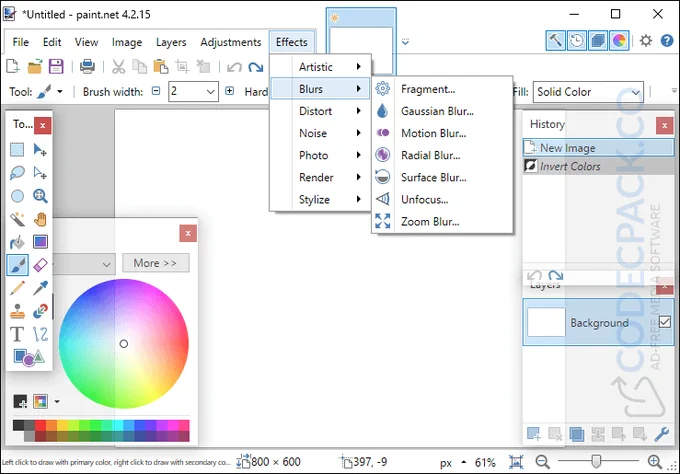Select the Shapes tool
Image resolution: width=680 pixels, height=474 pixels.
[29, 357]
